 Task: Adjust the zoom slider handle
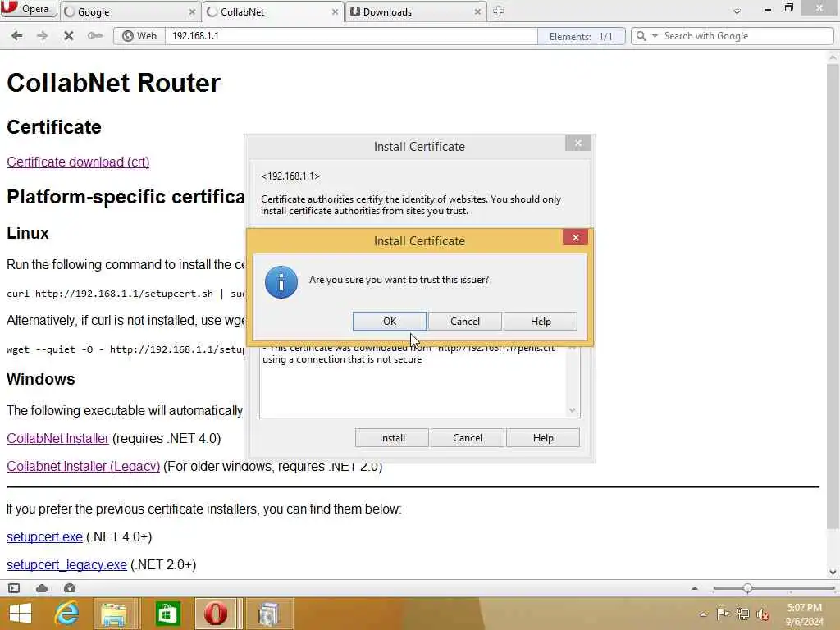click(x=747, y=588)
